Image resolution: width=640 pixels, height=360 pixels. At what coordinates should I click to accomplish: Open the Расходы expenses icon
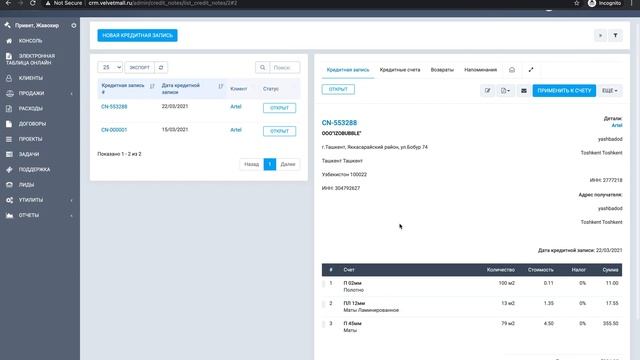point(9,109)
